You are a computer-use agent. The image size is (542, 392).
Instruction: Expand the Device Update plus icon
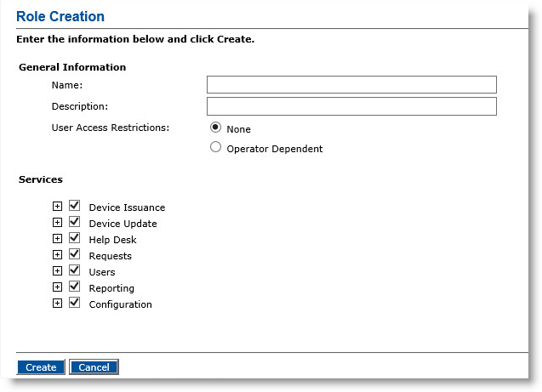(x=57, y=223)
